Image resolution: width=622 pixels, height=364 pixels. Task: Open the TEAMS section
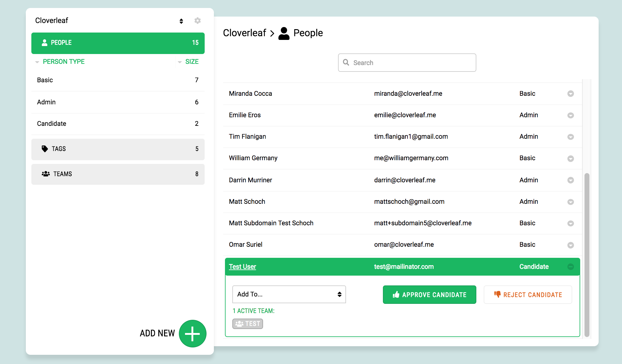click(118, 174)
